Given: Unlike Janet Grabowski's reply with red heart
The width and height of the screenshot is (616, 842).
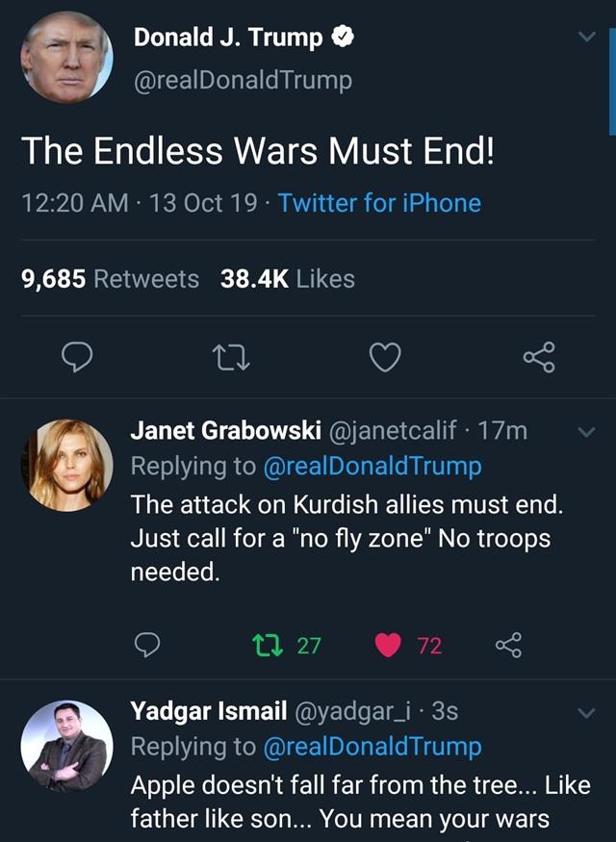Looking at the screenshot, I should coord(389,645).
